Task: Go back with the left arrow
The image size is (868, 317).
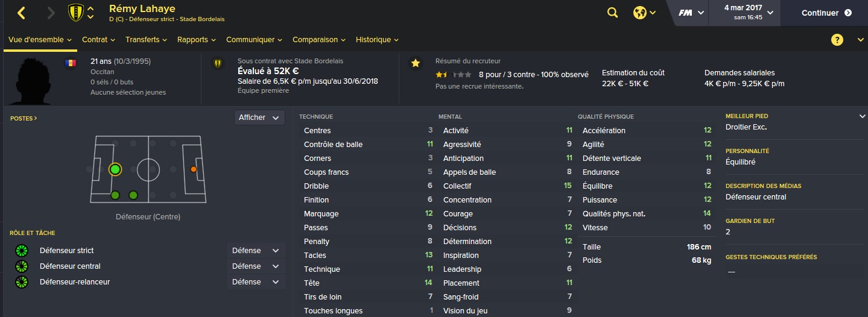Action: [x=22, y=13]
